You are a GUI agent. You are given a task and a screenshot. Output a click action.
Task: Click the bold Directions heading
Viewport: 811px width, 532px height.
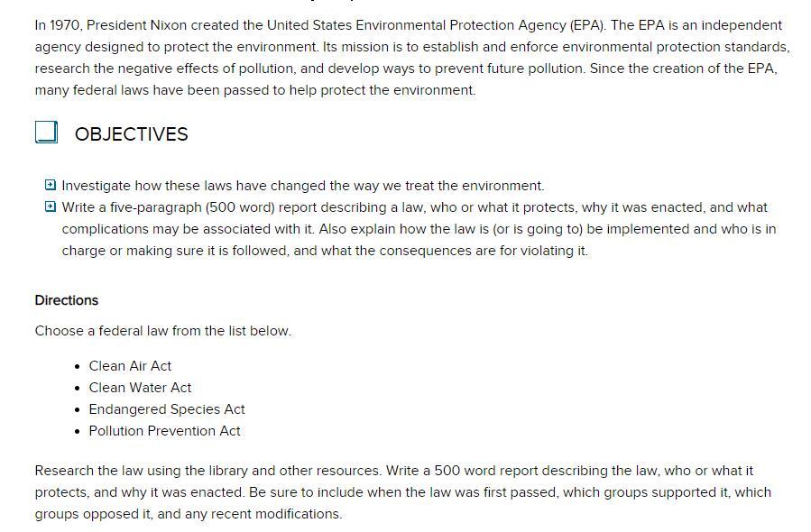(x=67, y=300)
